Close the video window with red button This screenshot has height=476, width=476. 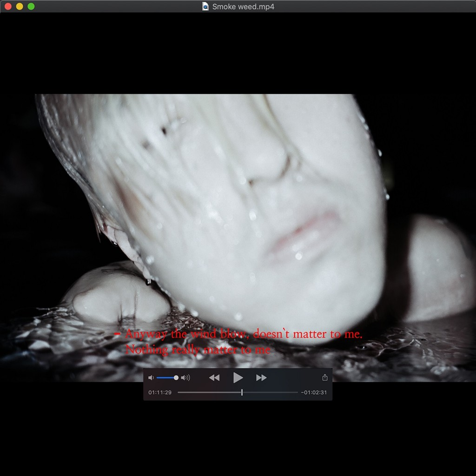click(8, 7)
